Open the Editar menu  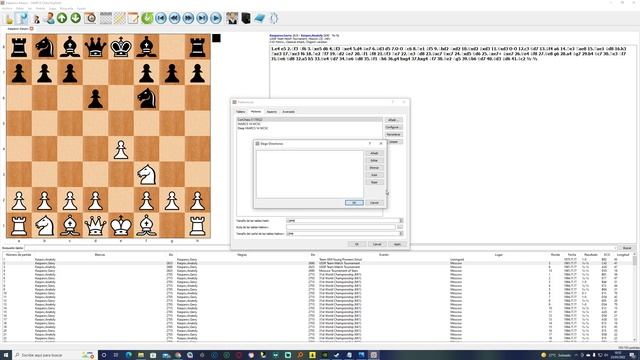tap(20, 8)
